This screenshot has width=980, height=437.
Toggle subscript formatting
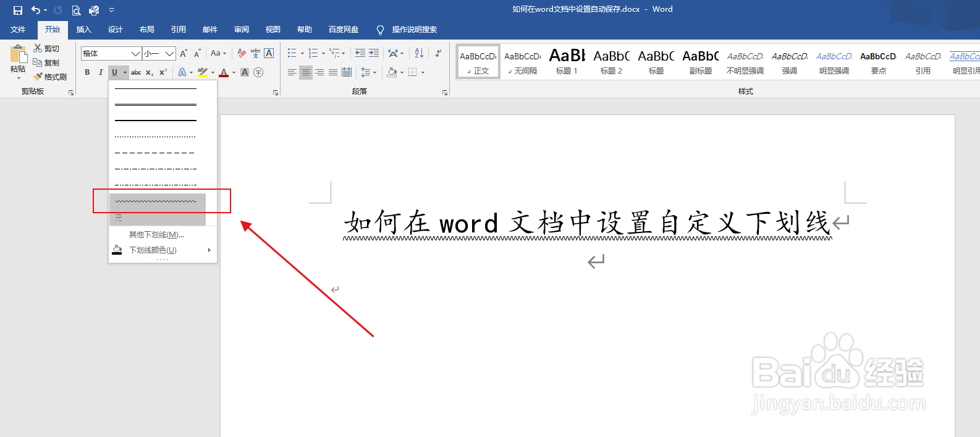click(x=150, y=72)
